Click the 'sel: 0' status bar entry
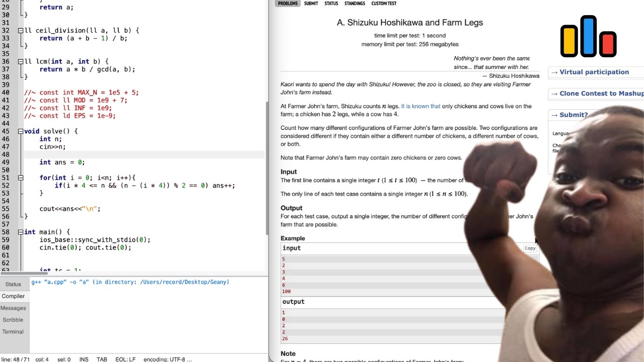The image size is (644, 362). pyautogui.click(x=64, y=359)
